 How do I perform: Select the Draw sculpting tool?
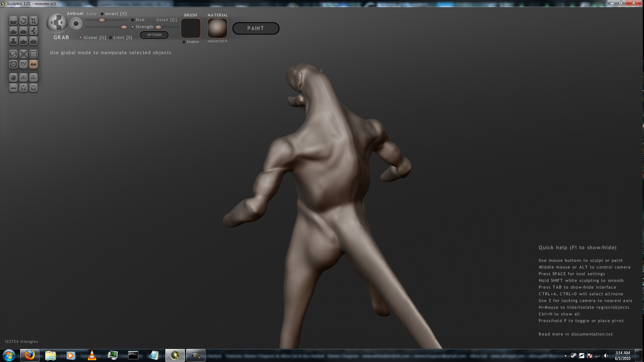click(13, 31)
